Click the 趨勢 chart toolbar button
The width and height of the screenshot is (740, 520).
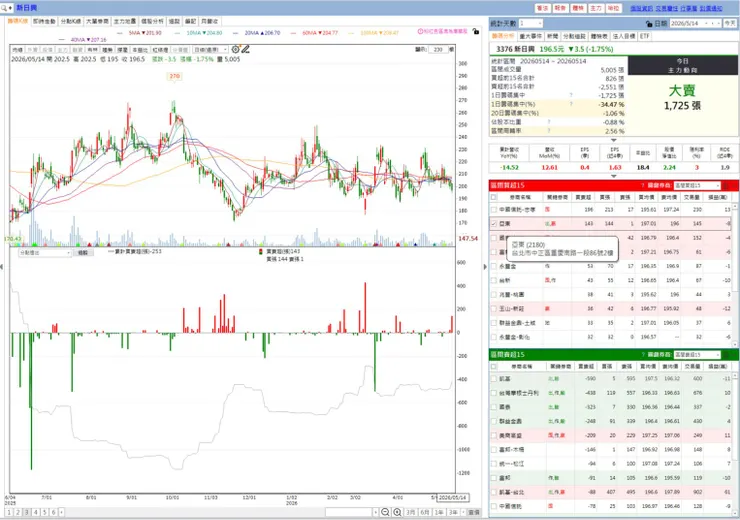coord(107,50)
